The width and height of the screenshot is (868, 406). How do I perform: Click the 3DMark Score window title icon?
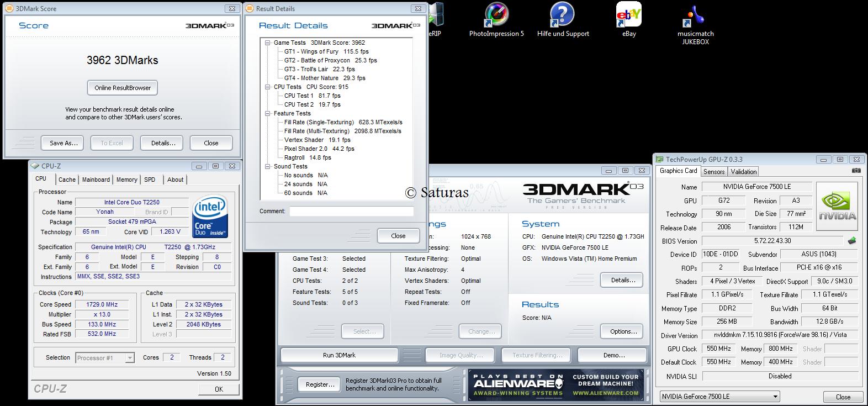click(9, 8)
